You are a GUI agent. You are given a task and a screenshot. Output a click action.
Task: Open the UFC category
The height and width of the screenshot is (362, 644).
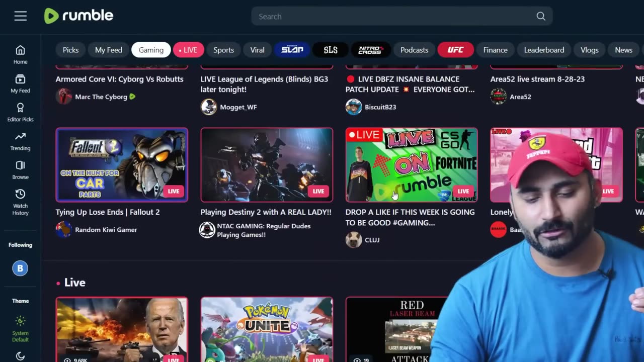(x=455, y=50)
